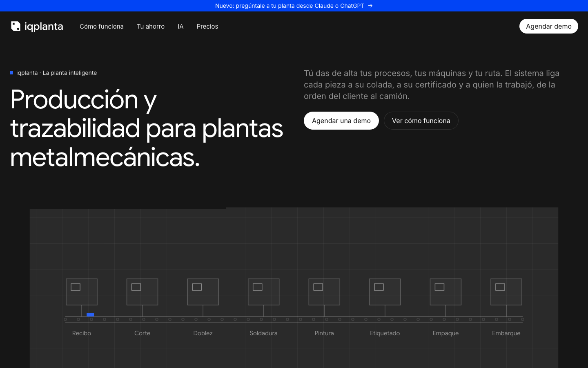Click the 'Tú das de alta tus procesos' paragraph
This screenshot has width=588, height=368.
click(432, 85)
